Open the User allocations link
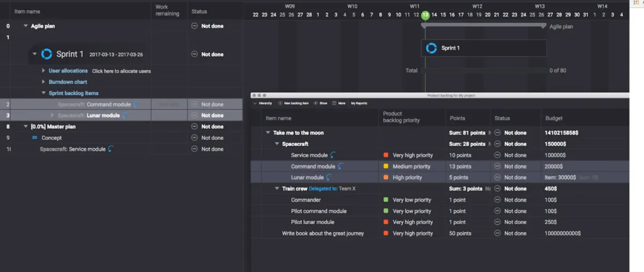Image resolution: width=644 pixels, height=272 pixels. click(x=68, y=71)
